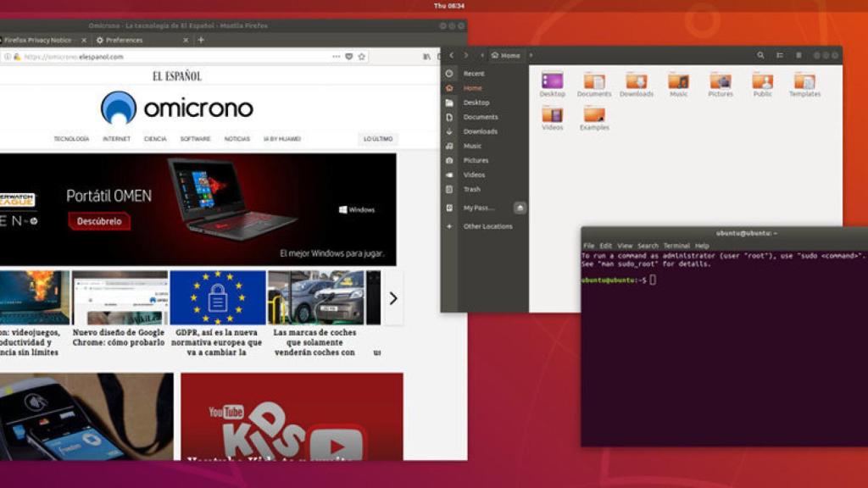This screenshot has height=488, width=868.
Task: Click the tracking protection shield in address bar
Action: click(349, 56)
